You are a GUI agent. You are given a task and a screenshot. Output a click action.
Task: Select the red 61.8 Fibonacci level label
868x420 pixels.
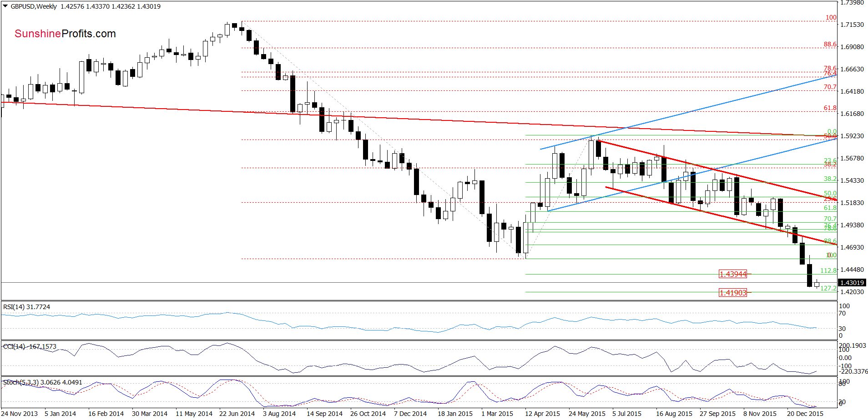pyautogui.click(x=830, y=108)
